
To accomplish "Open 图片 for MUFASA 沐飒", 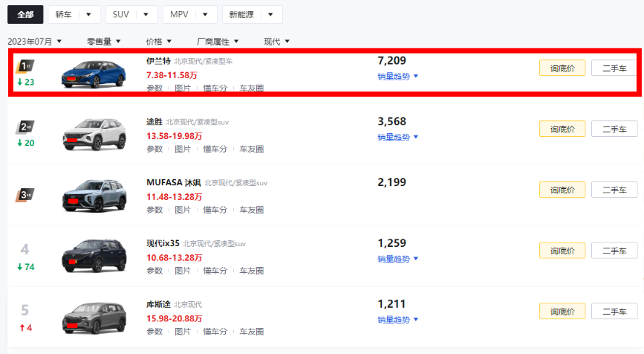I will (182, 210).
